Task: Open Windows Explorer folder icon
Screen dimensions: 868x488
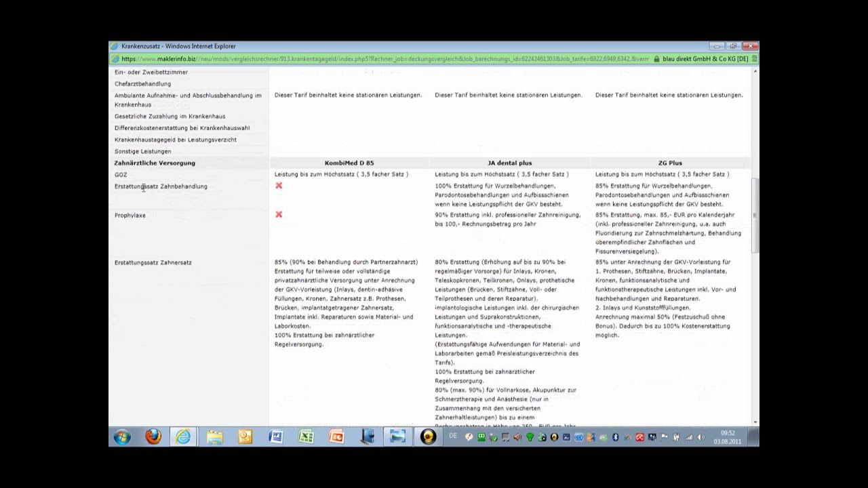Action: (214, 437)
